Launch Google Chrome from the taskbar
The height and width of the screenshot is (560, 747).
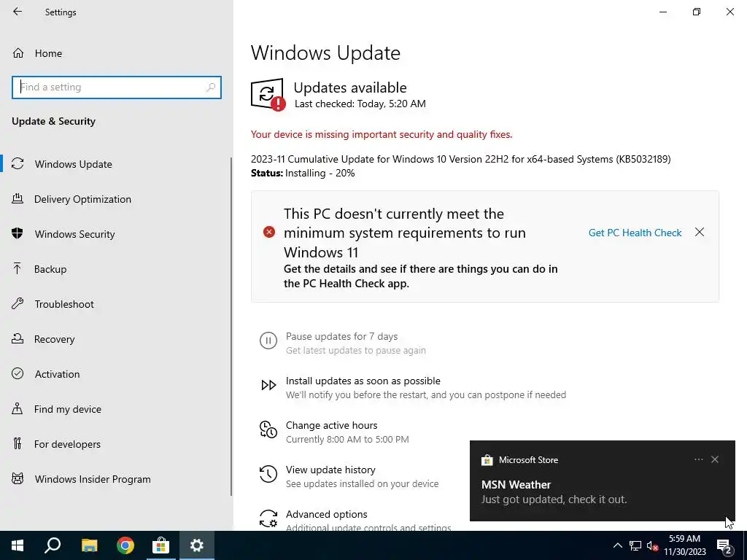125,545
